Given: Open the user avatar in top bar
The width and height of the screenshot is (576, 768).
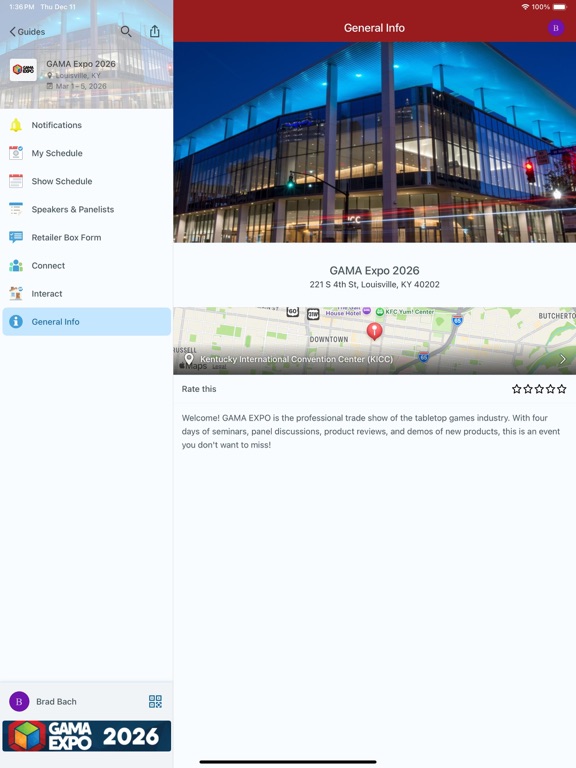Looking at the screenshot, I should (555, 28).
